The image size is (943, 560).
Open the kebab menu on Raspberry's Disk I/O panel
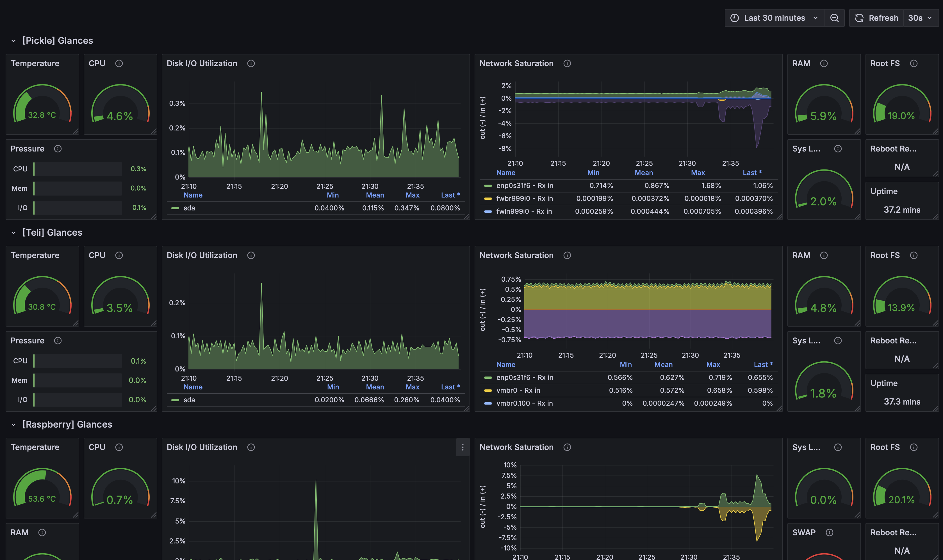point(463,447)
